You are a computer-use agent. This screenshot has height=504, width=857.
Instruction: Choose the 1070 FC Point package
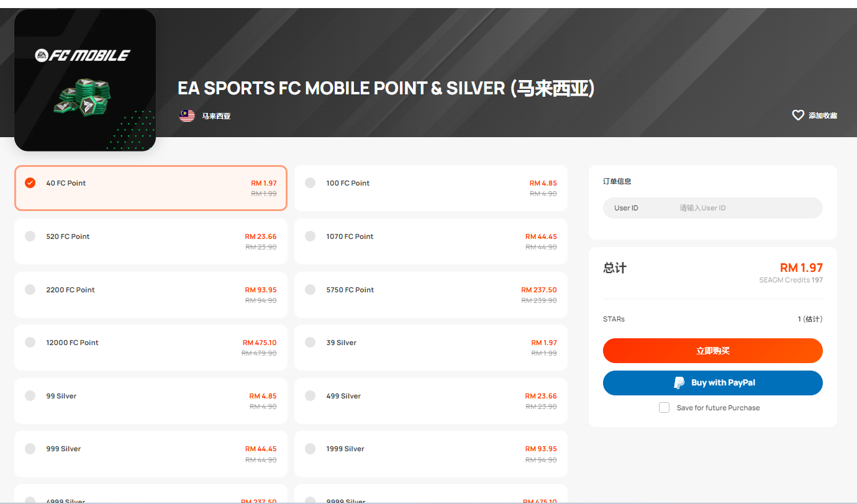coord(431,241)
